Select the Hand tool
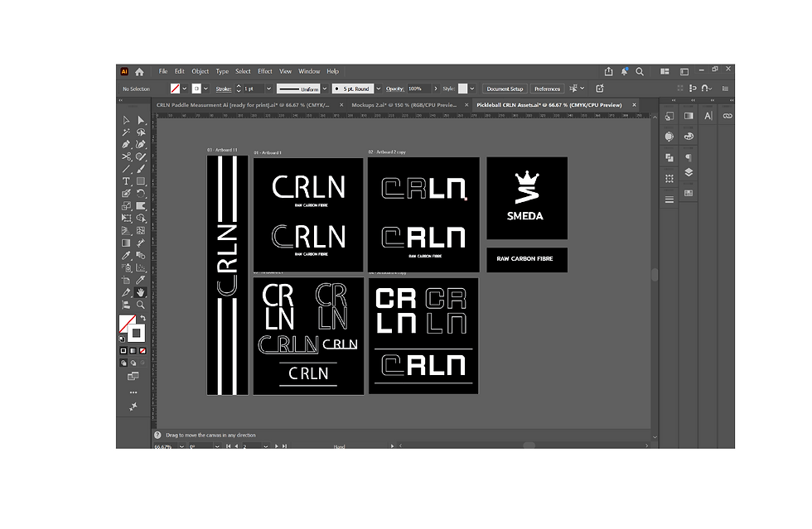 click(141, 292)
